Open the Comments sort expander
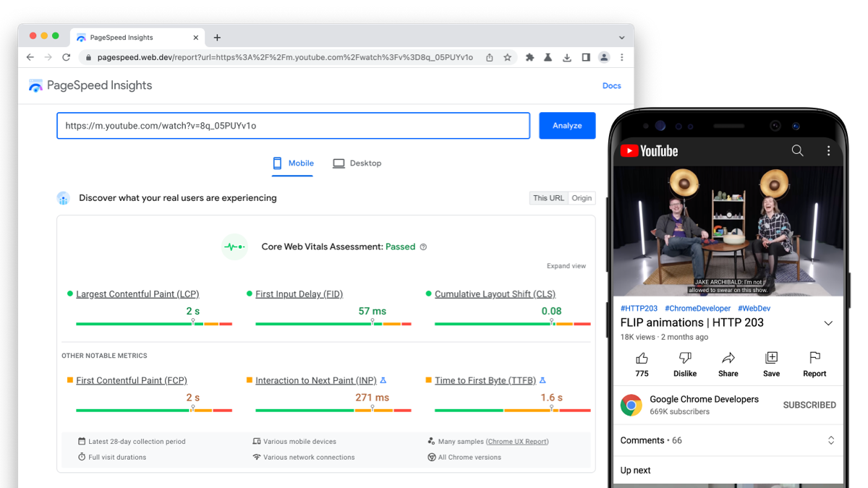 (831, 440)
